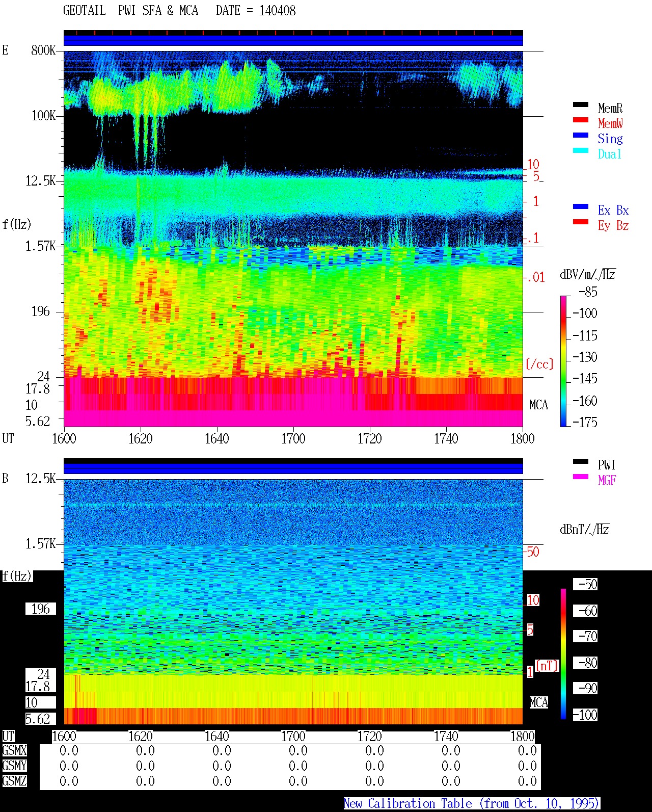Click the MCA label beside the E panel
This screenshot has height=812, width=652.
[538, 405]
